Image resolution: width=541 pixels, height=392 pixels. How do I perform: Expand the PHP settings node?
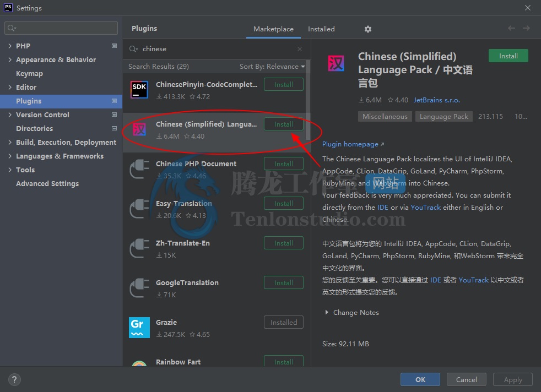pyautogui.click(x=10, y=46)
